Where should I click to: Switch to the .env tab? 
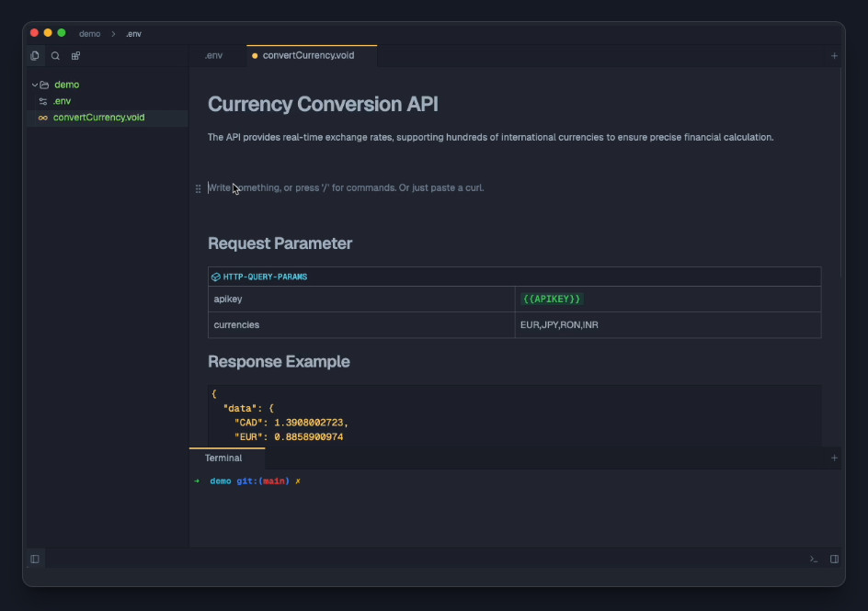(213, 56)
